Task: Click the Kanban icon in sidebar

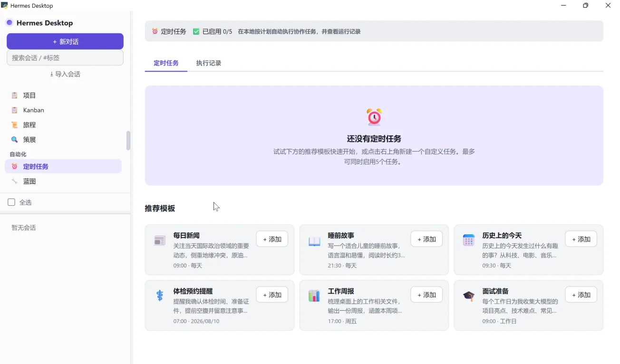Action: tap(15, 110)
